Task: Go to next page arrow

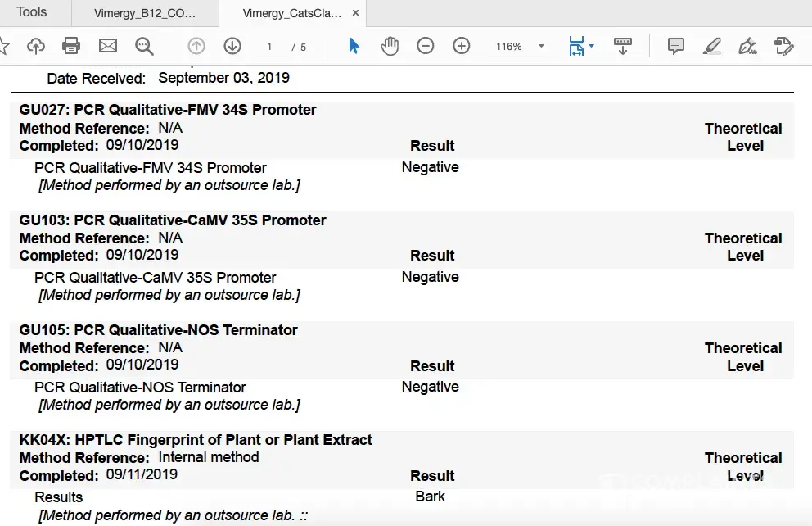Action: 232,46
